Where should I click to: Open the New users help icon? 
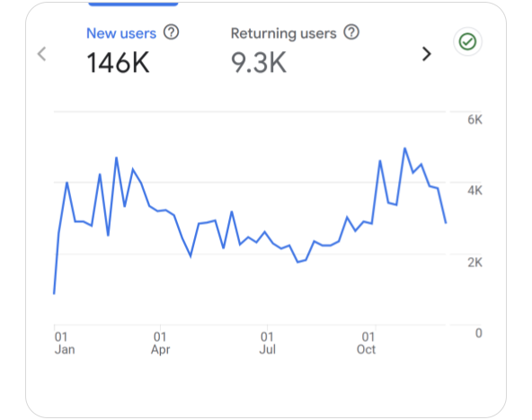click(x=171, y=32)
